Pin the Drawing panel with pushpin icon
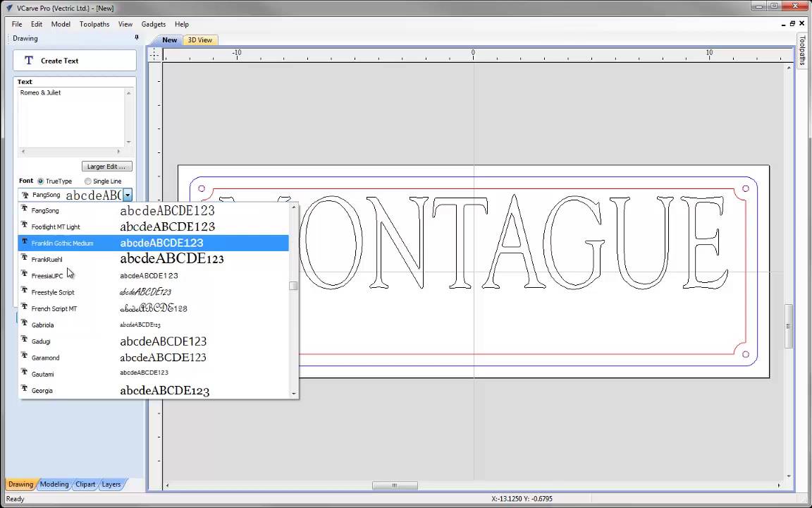This screenshot has height=508, width=812. point(137,37)
